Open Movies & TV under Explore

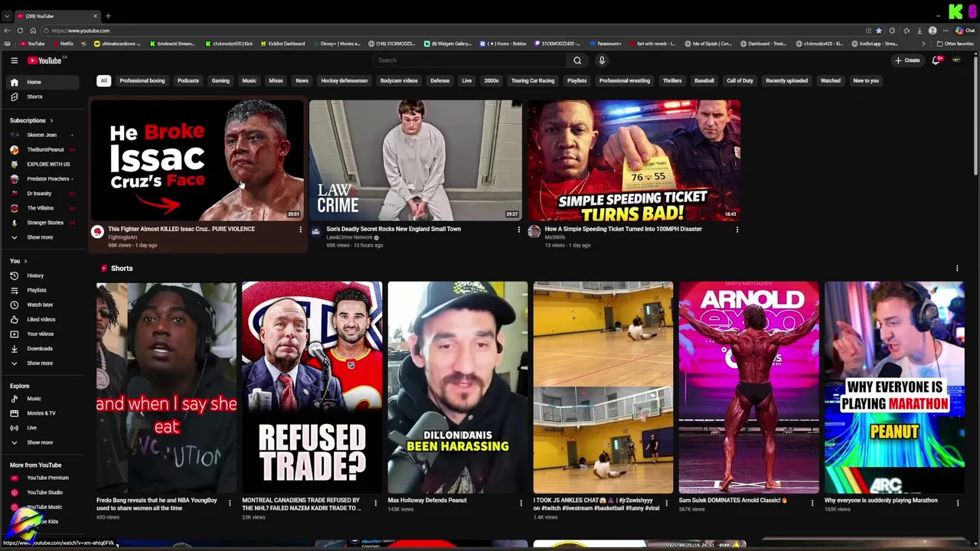(x=44, y=413)
